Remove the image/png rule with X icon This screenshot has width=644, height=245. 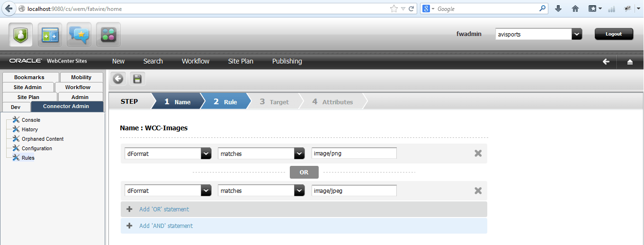(x=478, y=153)
